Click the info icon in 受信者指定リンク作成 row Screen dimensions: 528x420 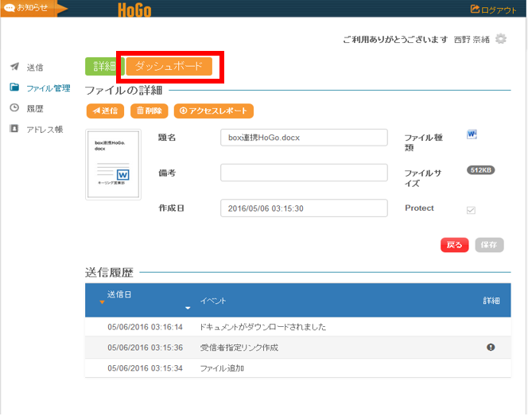491,347
